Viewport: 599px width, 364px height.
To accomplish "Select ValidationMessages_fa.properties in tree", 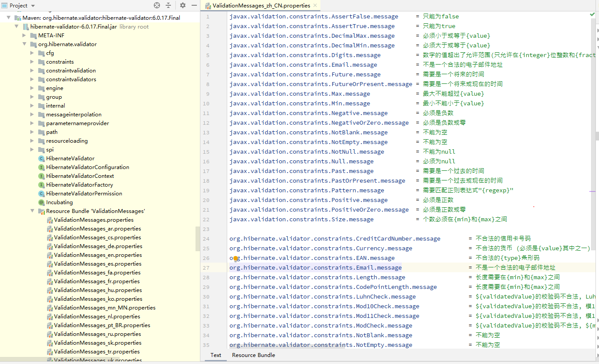I will point(97,272).
